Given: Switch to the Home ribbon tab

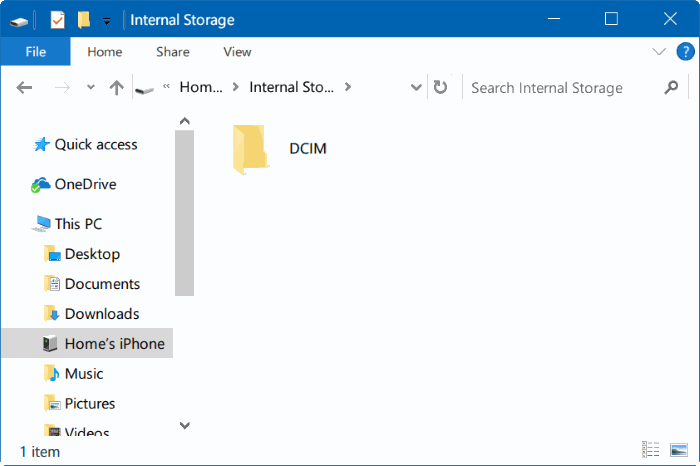Looking at the screenshot, I should click(x=104, y=52).
